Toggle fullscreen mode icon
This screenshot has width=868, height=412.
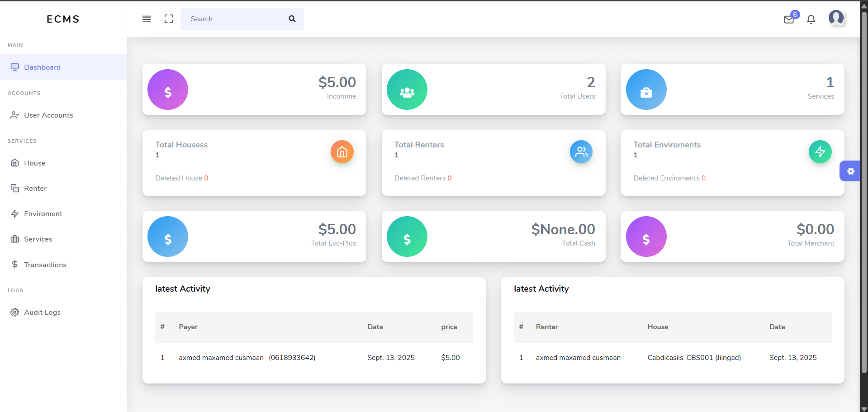[x=169, y=19]
